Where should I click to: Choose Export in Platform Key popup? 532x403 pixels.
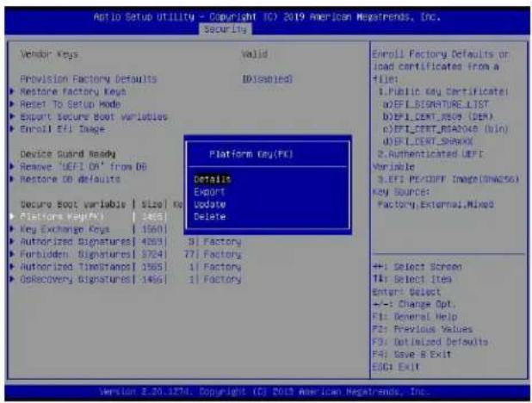coord(209,192)
